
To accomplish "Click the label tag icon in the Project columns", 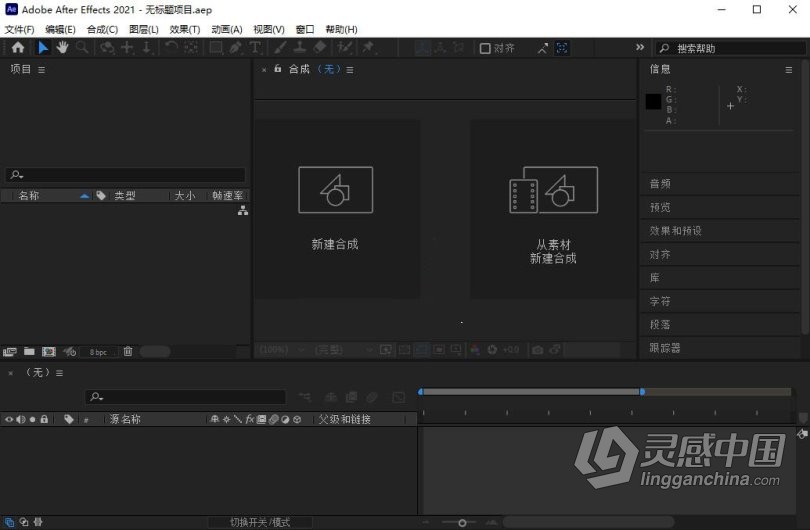I will 101,195.
